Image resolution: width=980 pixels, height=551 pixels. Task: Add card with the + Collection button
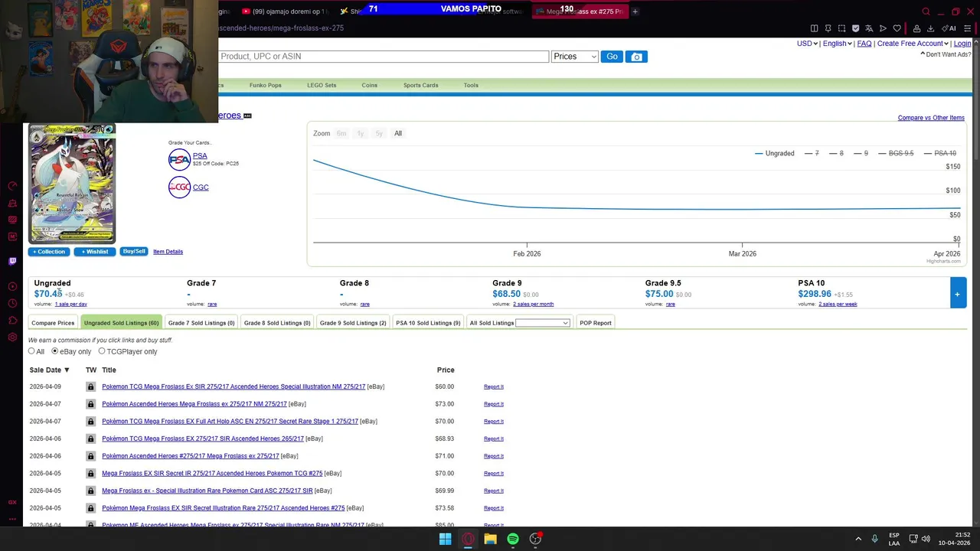pos(49,252)
